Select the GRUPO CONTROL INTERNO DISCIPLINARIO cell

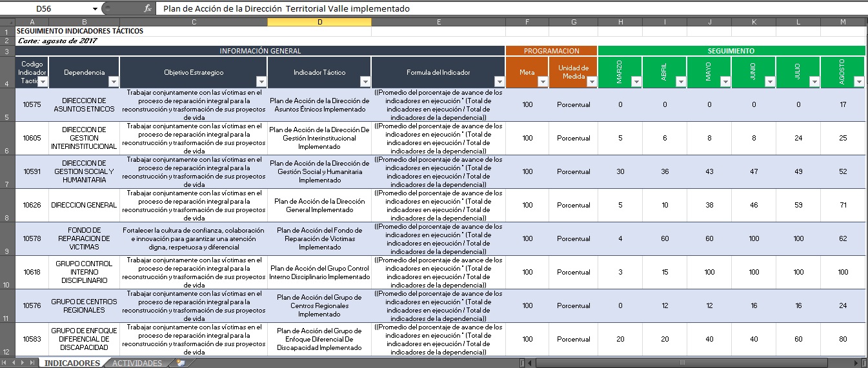pos(84,272)
